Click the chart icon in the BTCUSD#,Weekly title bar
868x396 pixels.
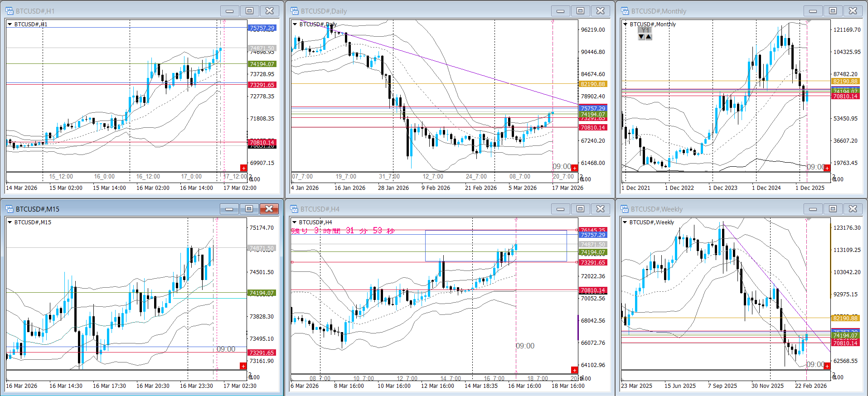coord(625,209)
